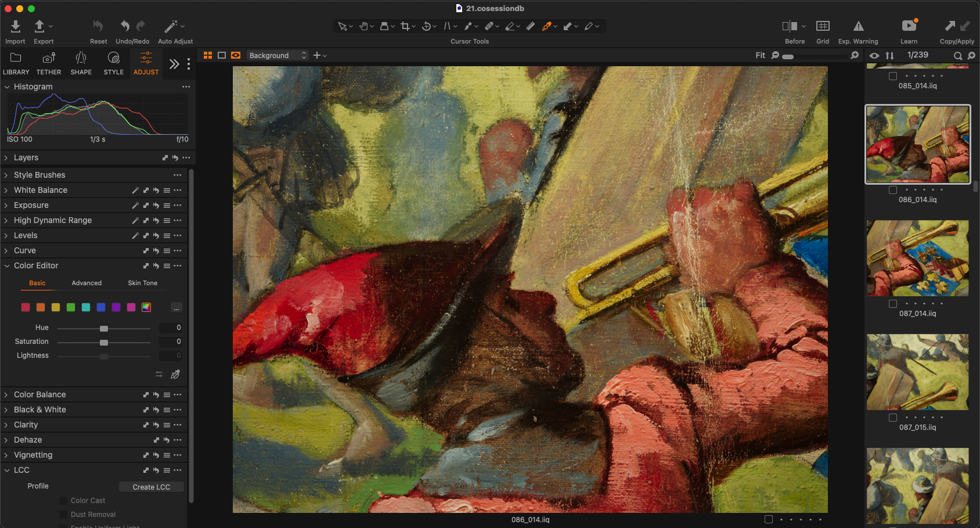Show more tool tabs with double chevron

(x=174, y=64)
